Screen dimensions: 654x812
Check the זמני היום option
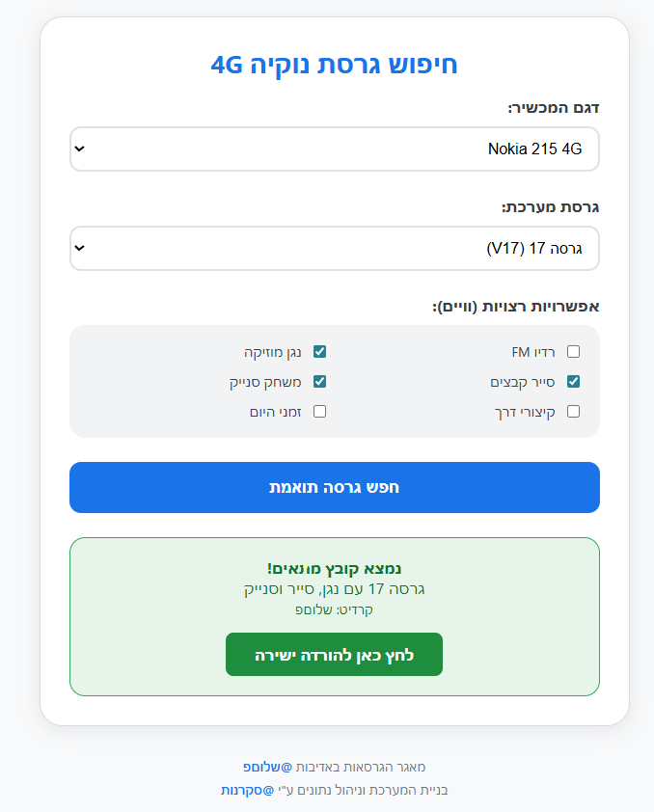[320, 412]
